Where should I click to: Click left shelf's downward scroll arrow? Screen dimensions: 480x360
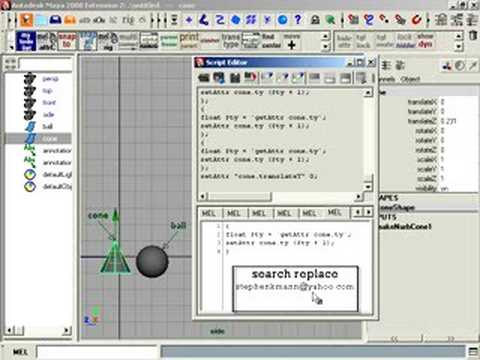(x=326, y=46)
